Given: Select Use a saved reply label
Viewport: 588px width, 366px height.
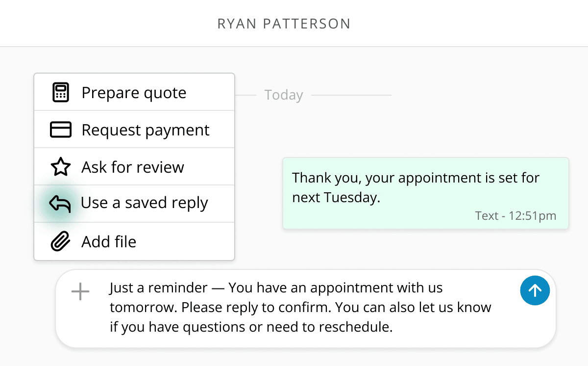Looking at the screenshot, I should tap(145, 203).
